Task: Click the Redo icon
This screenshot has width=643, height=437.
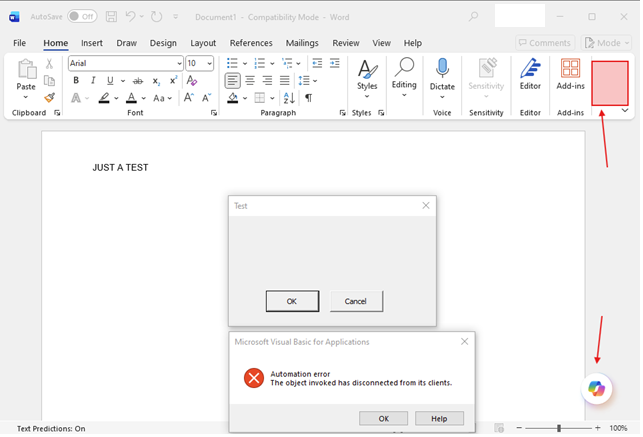Action: [x=156, y=17]
